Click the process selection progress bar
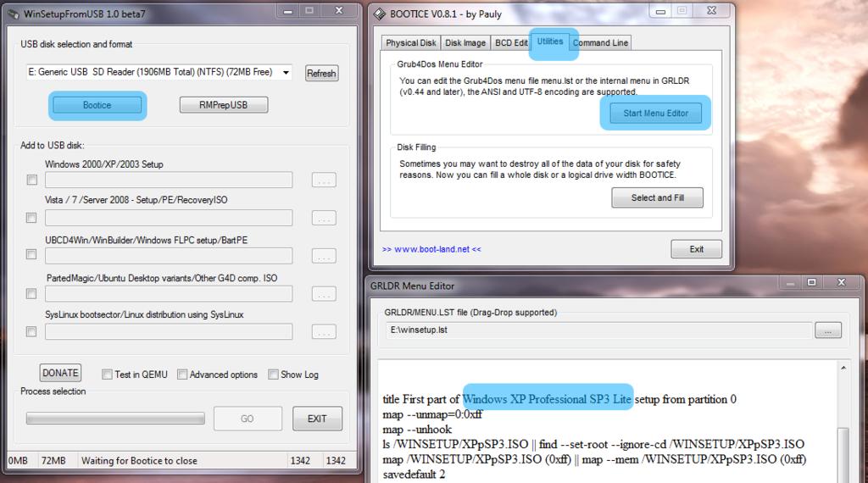The image size is (868, 483). (x=115, y=419)
